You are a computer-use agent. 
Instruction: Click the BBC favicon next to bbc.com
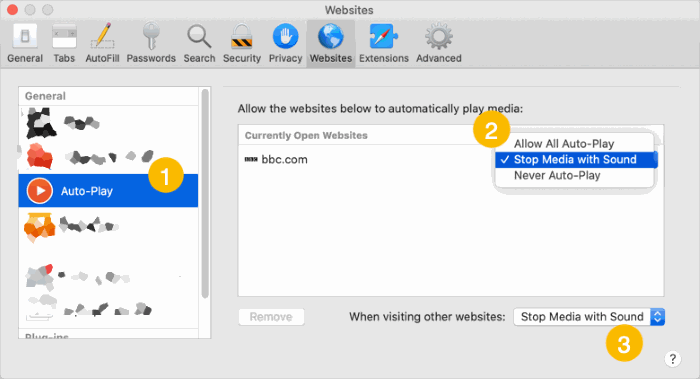251,159
